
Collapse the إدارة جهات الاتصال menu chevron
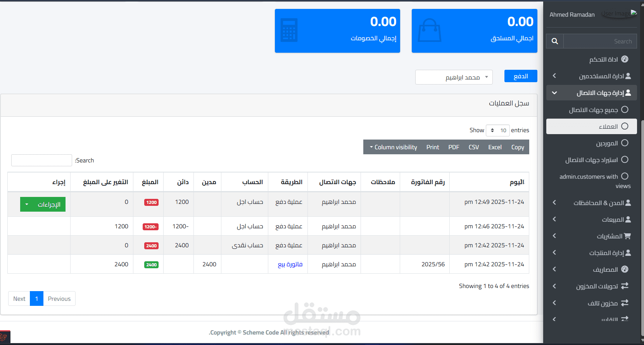554,93
